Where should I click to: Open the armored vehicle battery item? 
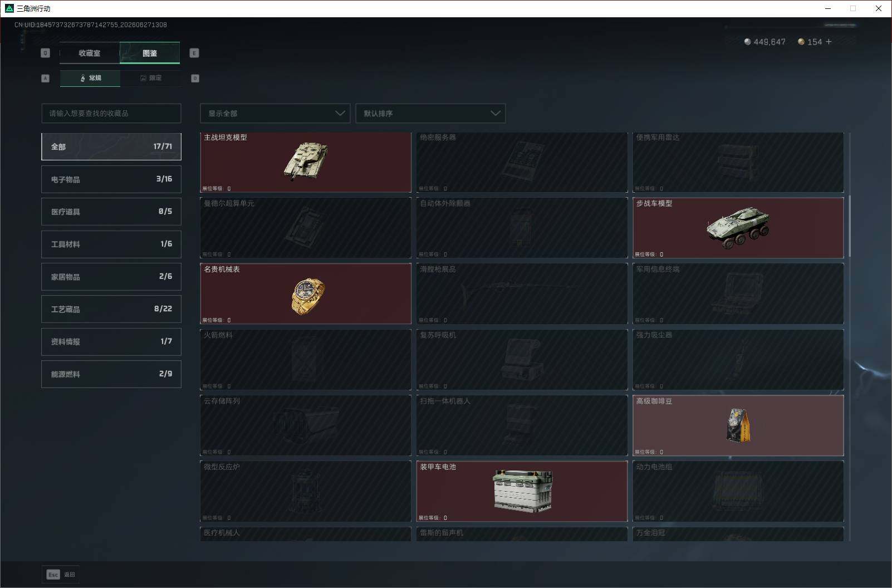pyautogui.click(x=522, y=491)
